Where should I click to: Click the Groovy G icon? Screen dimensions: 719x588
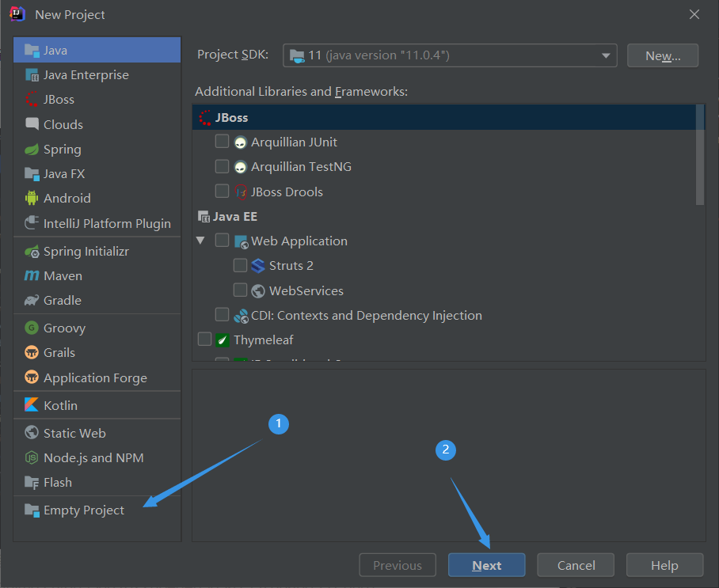click(x=32, y=328)
